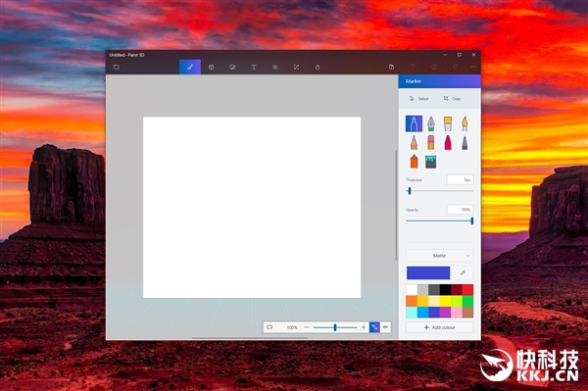Select the red Crayon brush
This screenshot has height=391, width=588.
point(448,143)
